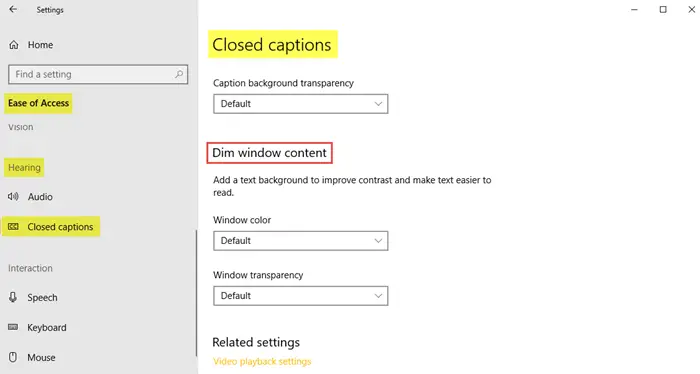This screenshot has height=374, width=700.
Task: Open the Window transparency dropdown
Action: [300, 295]
